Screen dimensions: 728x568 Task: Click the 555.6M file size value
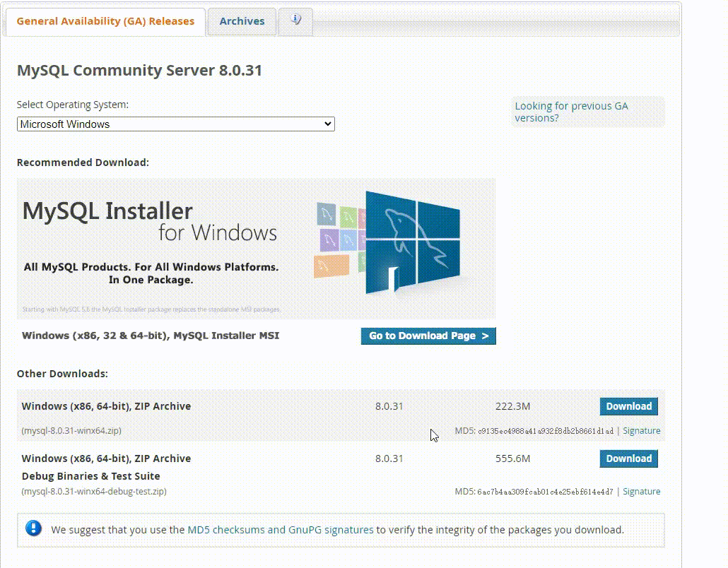(512, 458)
